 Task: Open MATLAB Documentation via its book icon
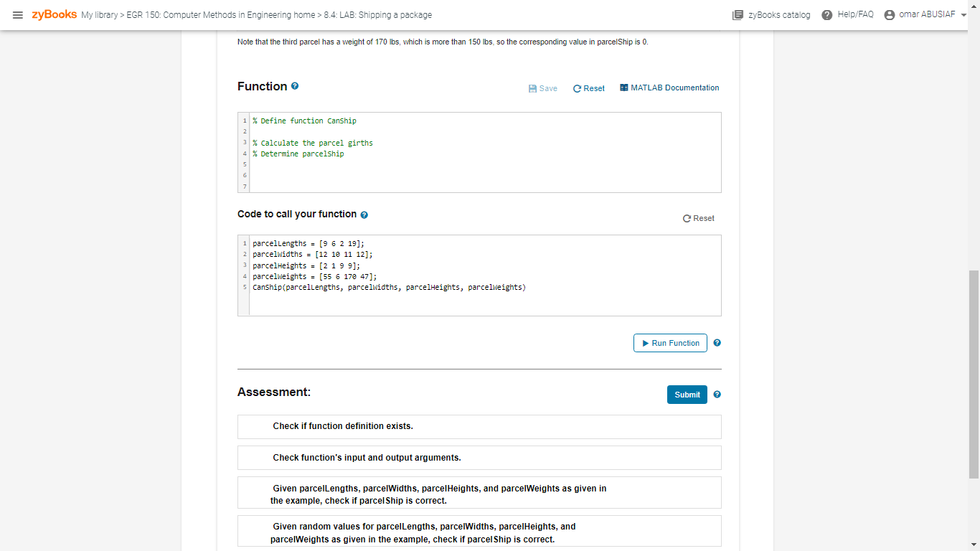pos(623,88)
